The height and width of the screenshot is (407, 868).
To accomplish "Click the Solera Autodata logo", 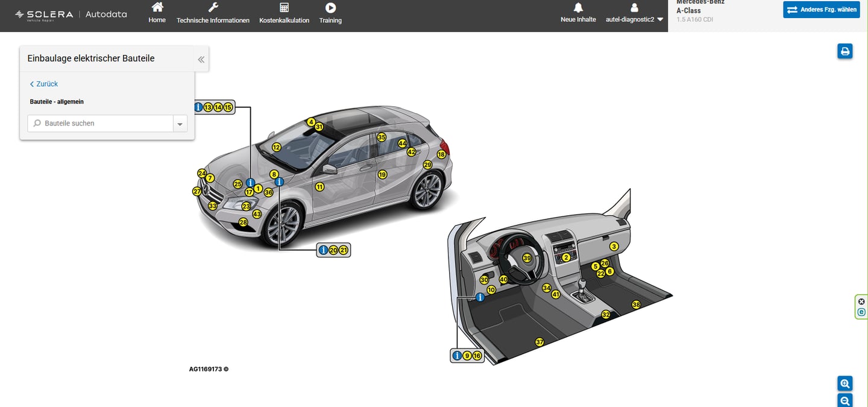I will click(x=71, y=14).
